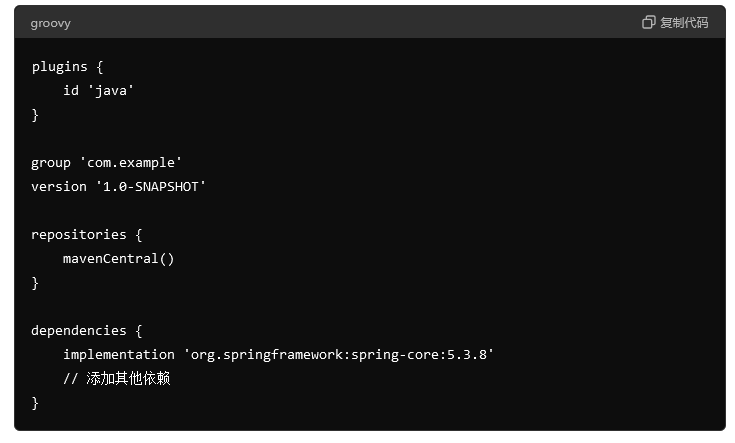Viewport: 735px width, 443px height.
Task: Click the 'com.example' group string
Action: tap(131, 163)
